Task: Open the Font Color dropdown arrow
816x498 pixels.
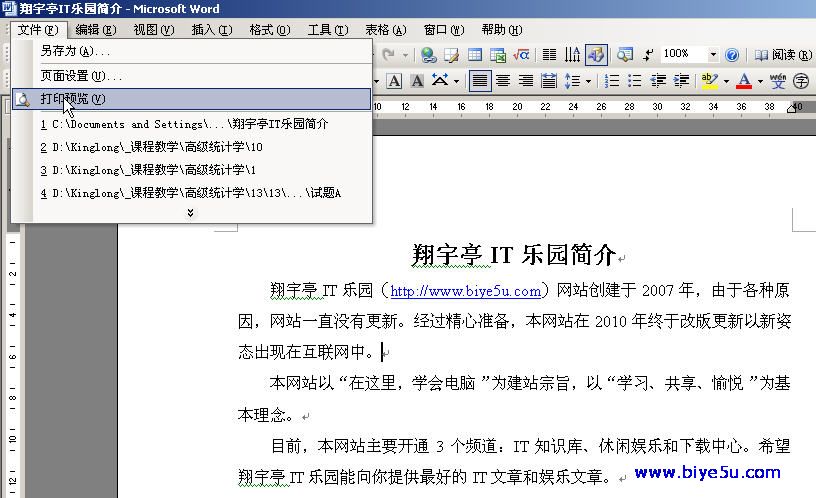Action: point(760,81)
